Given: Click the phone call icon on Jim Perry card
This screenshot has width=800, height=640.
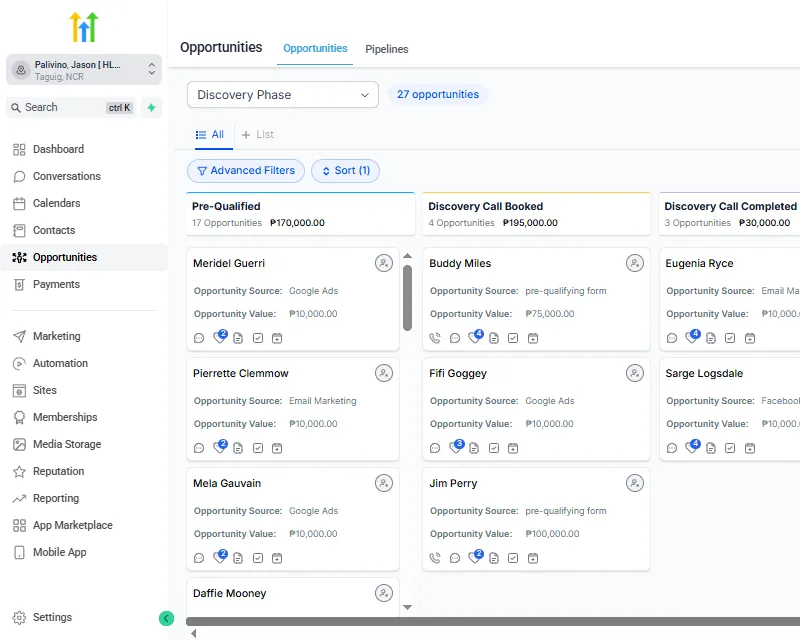Looking at the screenshot, I should [x=435, y=558].
